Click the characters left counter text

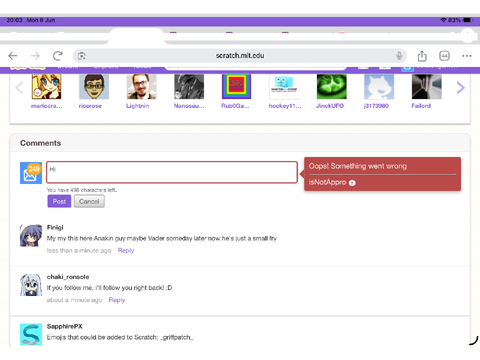click(x=82, y=190)
